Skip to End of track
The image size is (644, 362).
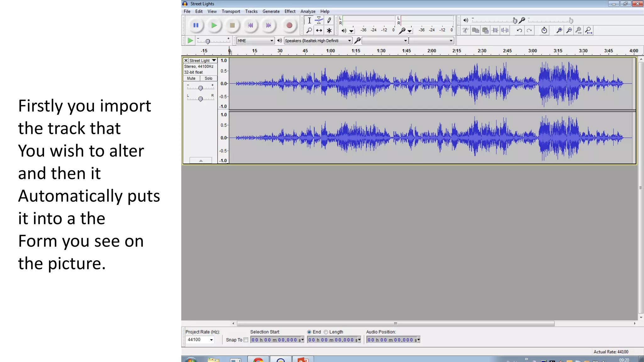point(268,25)
